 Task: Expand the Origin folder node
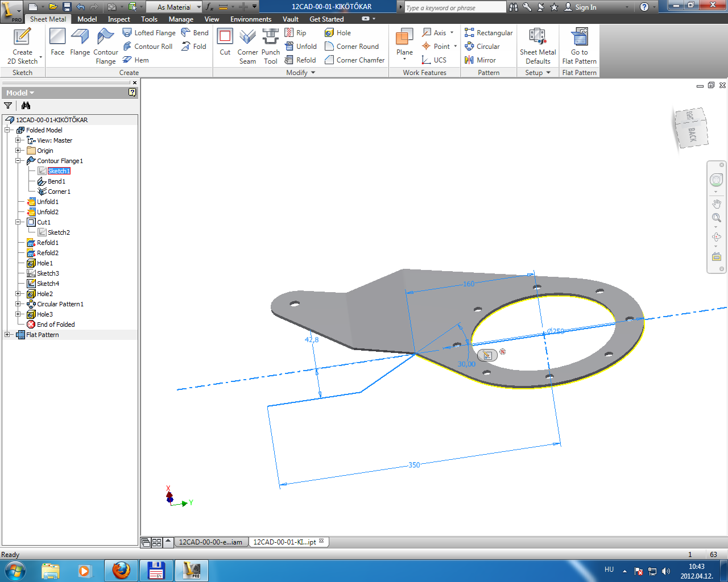(x=18, y=151)
